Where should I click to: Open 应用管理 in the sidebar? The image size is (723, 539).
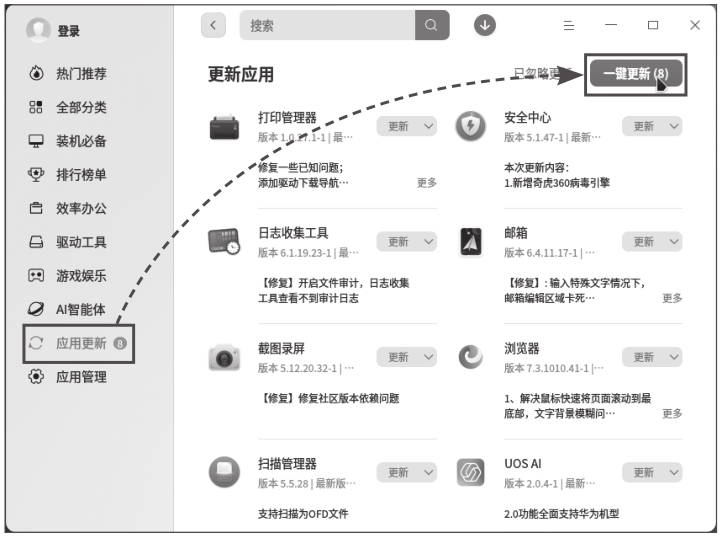tap(81, 377)
